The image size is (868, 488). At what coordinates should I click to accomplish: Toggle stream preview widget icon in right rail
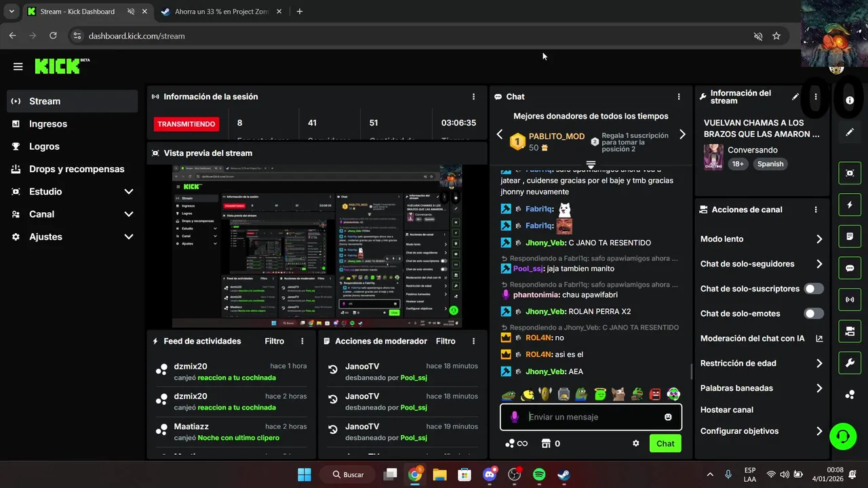click(850, 173)
